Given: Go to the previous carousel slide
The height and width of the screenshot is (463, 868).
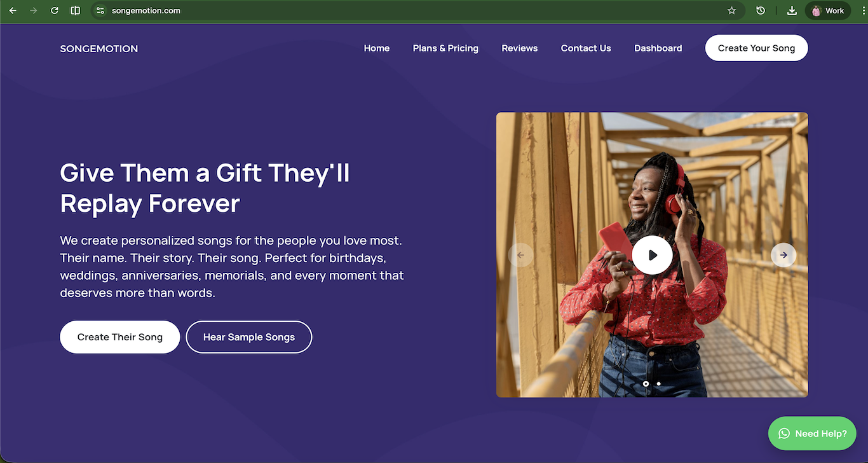Looking at the screenshot, I should [x=520, y=255].
